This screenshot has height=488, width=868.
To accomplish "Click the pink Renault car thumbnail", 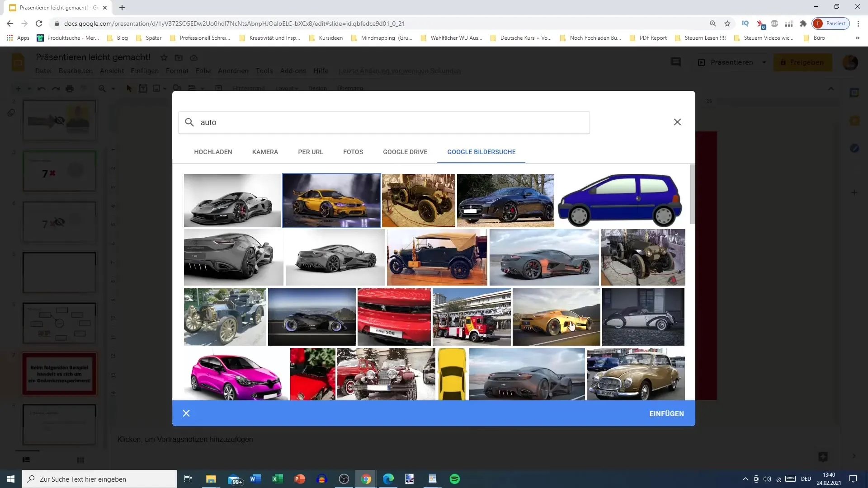I will 234,374.
